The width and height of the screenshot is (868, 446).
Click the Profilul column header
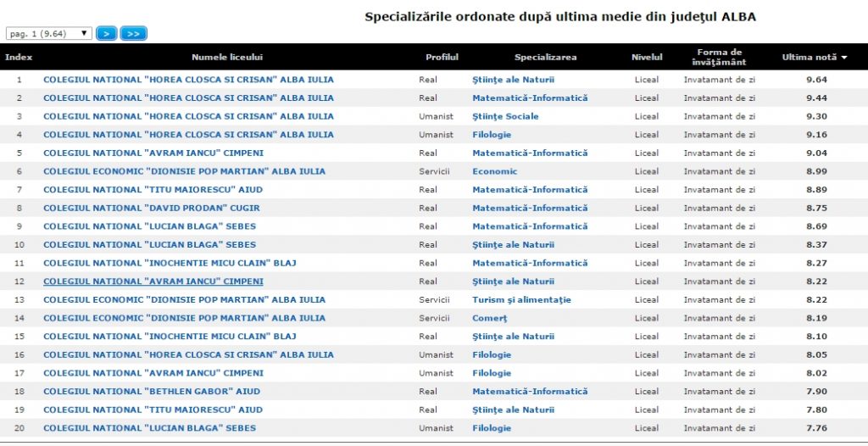pyautogui.click(x=442, y=57)
